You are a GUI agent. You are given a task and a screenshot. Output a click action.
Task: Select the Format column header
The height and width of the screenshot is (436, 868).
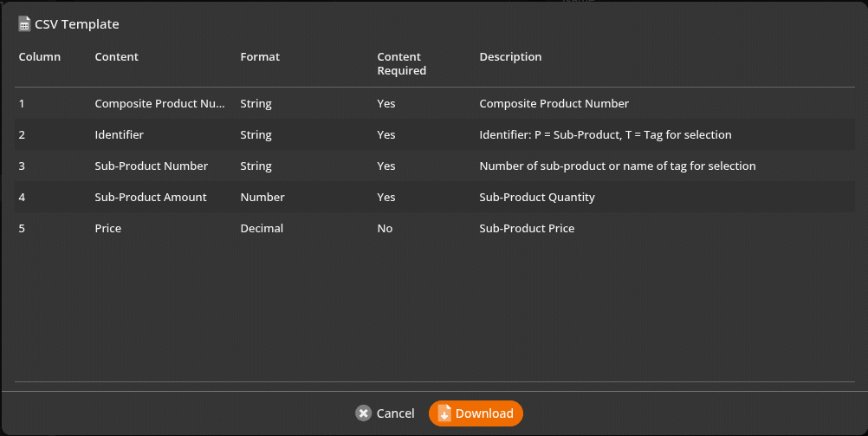click(260, 57)
